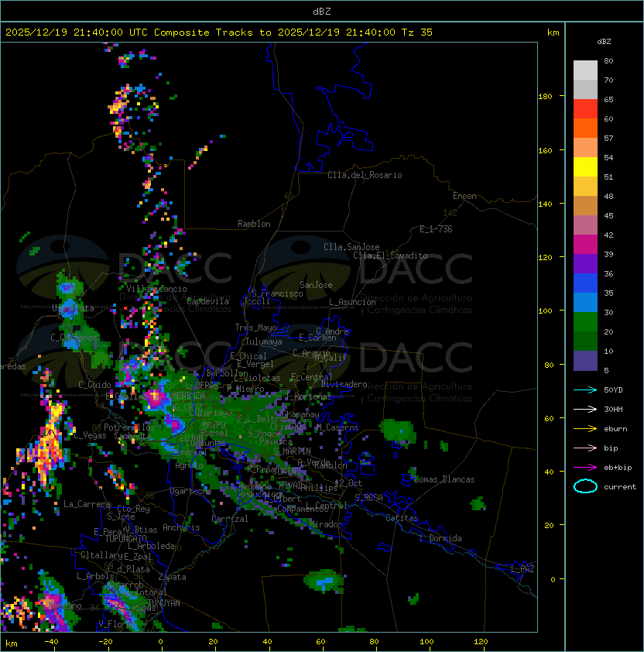Click the 'Encon' map label
Screen dimensions: 644x652
[x=464, y=196]
